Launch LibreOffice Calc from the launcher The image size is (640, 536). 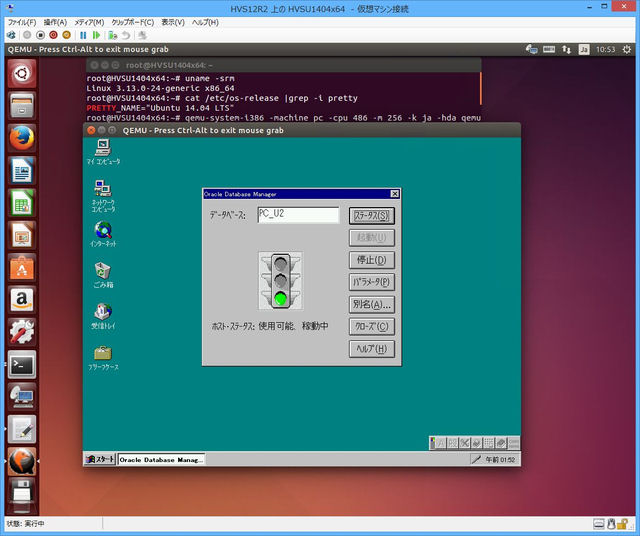[22, 202]
